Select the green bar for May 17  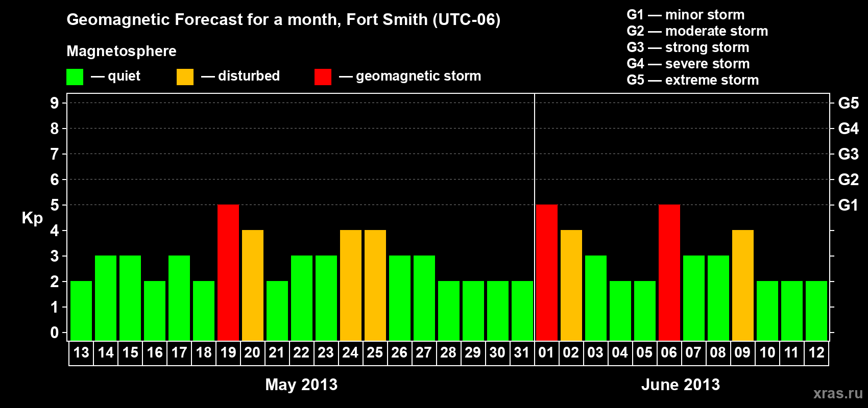click(179, 298)
